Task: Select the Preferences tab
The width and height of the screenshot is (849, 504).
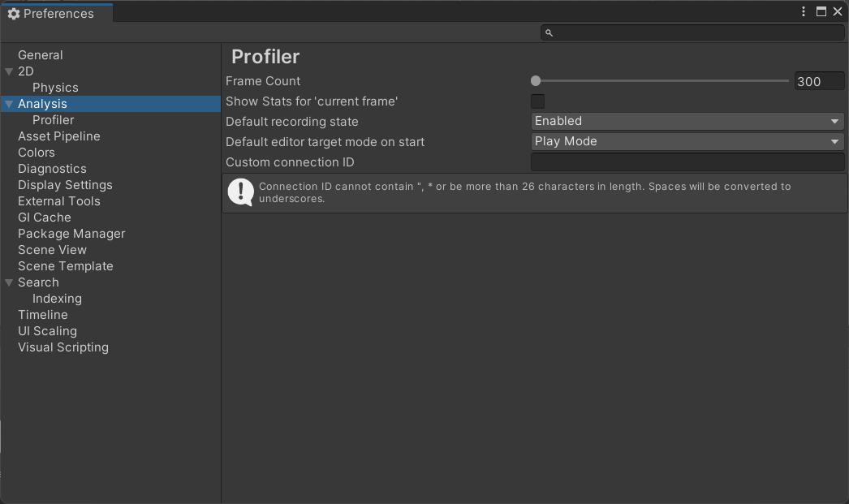Action: pyautogui.click(x=57, y=14)
